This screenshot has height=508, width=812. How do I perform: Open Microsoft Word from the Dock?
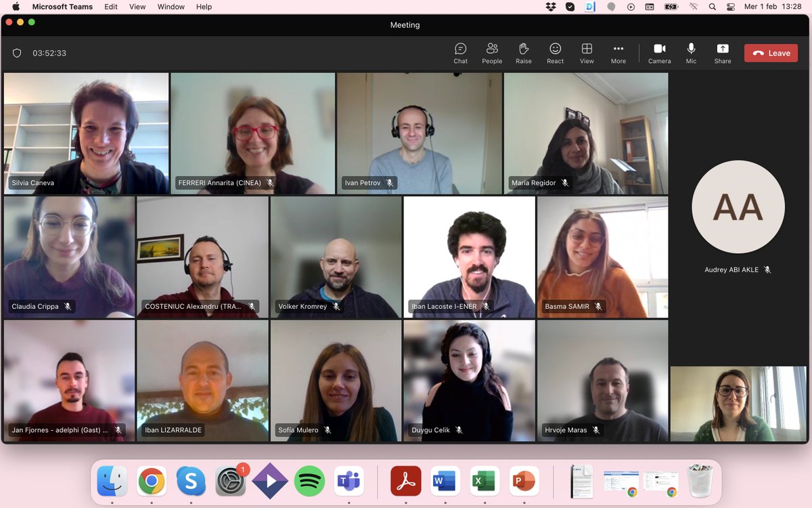click(x=445, y=481)
